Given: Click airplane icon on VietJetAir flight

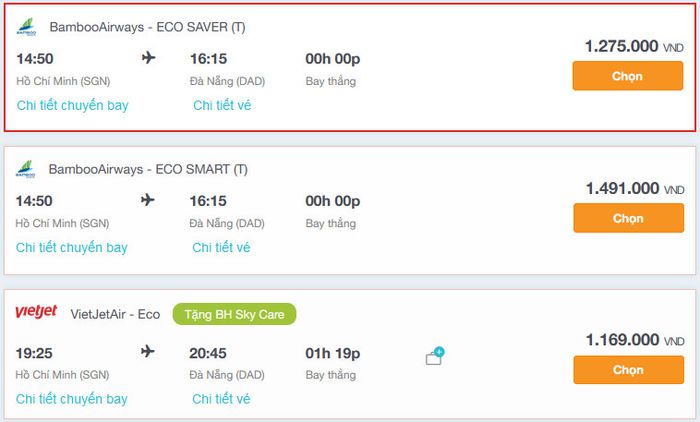Looking at the screenshot, I should click(x=149, y=352).
